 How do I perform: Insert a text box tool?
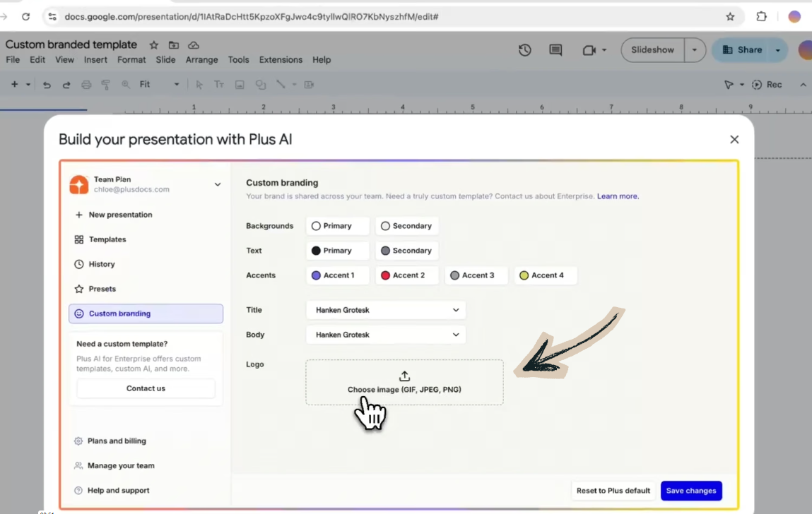click(x=219, y=85)
